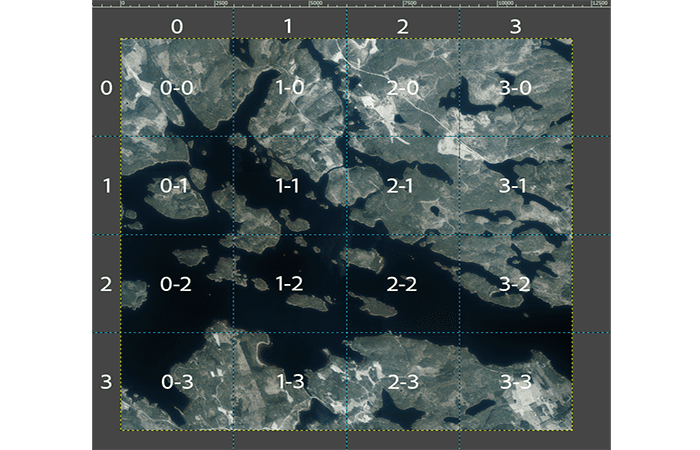
Task: Click the 5000 mark on the ruler
Action: (316, 3)
